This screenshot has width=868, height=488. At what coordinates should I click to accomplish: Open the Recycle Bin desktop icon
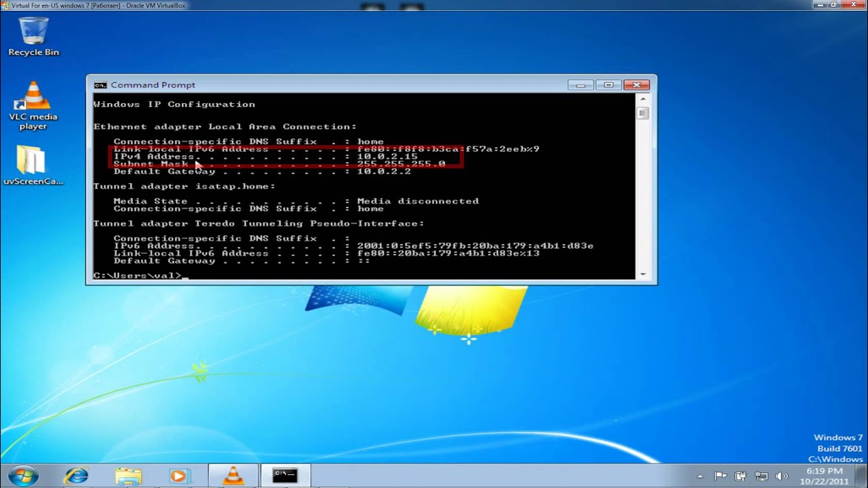(x=33, y=37)
